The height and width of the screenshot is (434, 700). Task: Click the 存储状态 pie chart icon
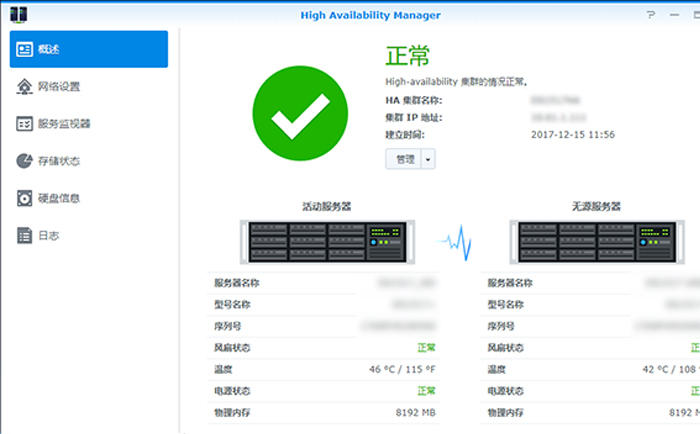click(x=24, y=161)
